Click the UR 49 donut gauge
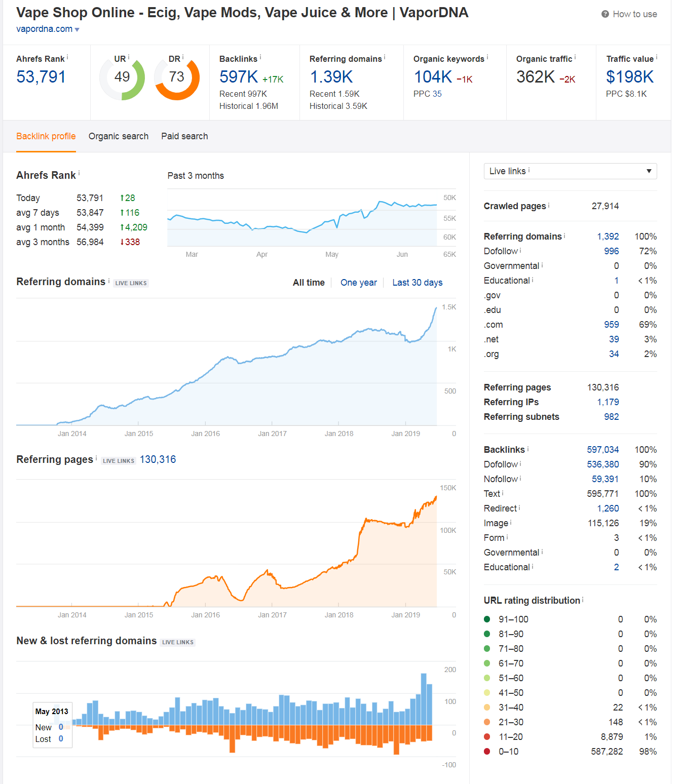Screen dimensions: 681x784 [x=122, y=77]
